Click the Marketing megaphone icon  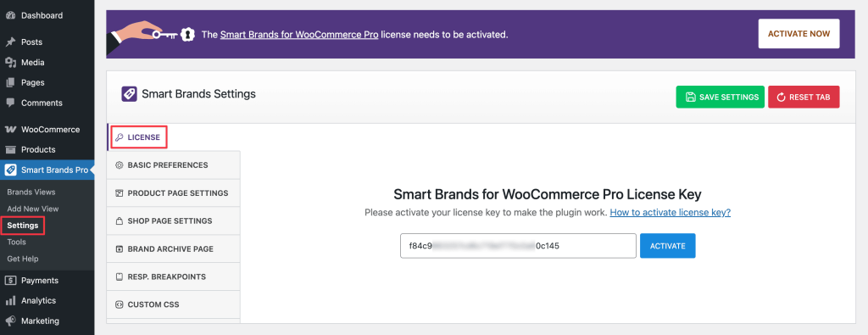tap(10, 321)
